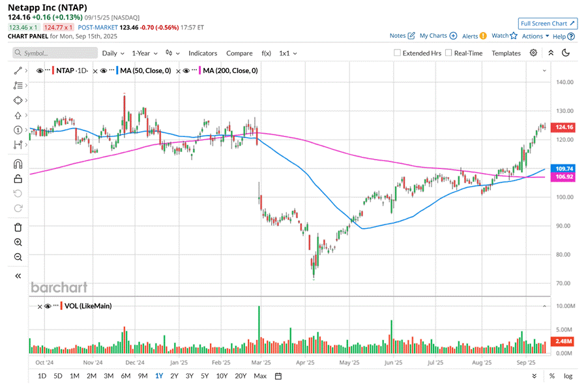Select the 5D time range

click(58, 376)
